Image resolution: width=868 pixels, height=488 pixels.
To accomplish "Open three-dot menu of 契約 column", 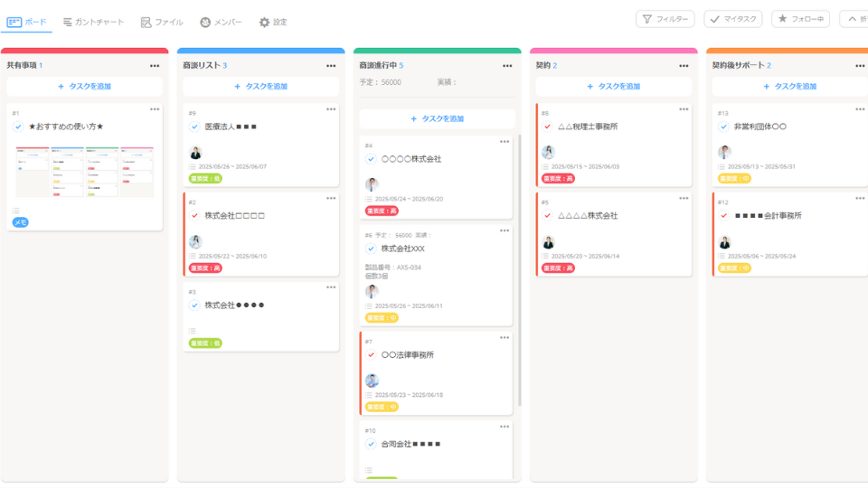I will click(684, 66).
